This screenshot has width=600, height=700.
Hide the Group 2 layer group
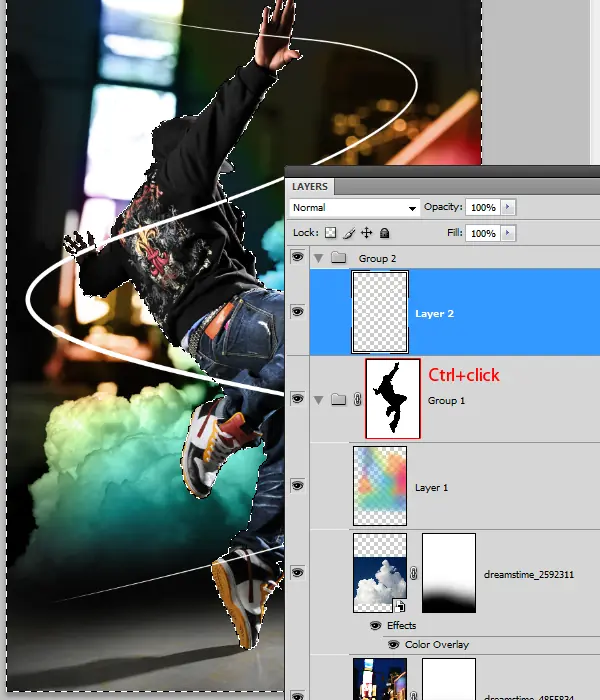298,257
